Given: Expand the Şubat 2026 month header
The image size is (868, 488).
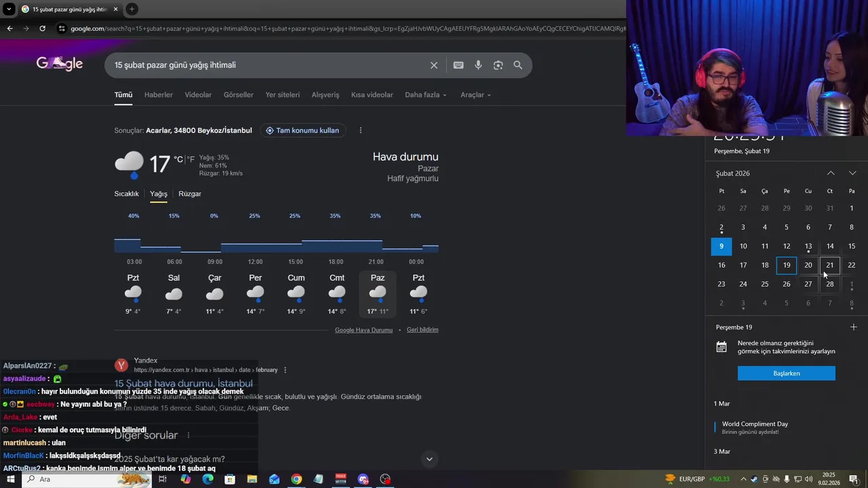Looking at the screenshot, I should pyautogui.click(x=733, y=174).
